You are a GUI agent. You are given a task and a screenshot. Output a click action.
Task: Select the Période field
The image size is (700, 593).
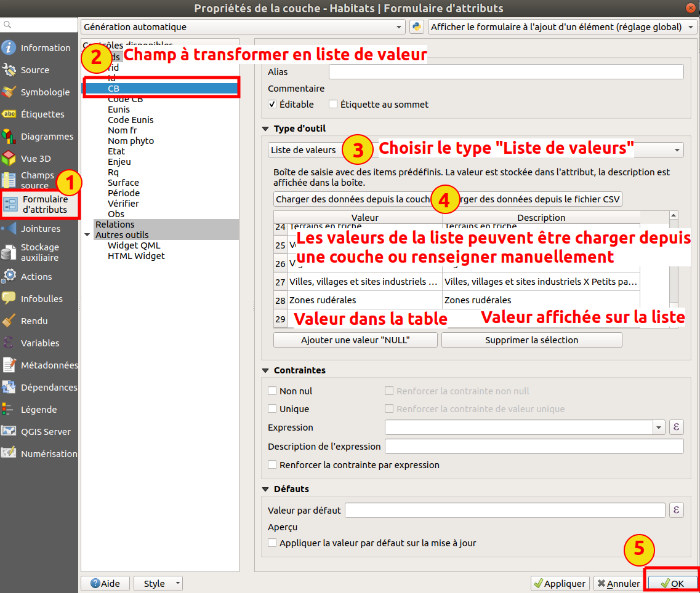click(124, 193)
